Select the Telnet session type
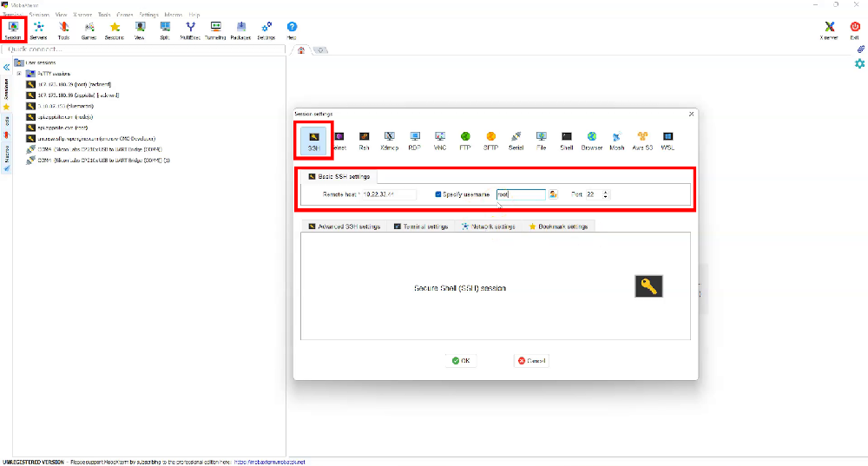The image size is (868, 466). tap(339, 141)
